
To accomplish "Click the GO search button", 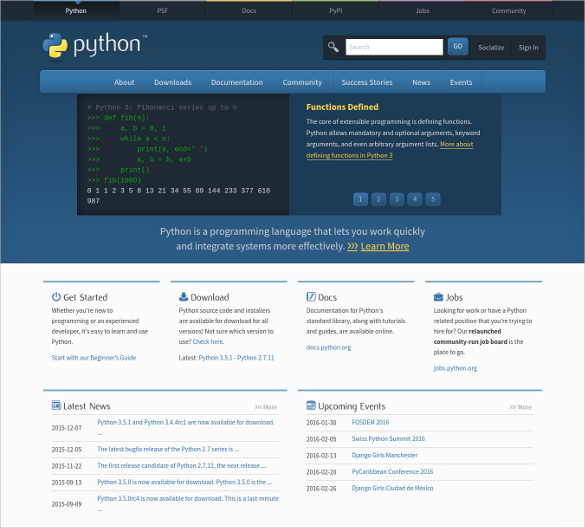I will tap(458, 46).
